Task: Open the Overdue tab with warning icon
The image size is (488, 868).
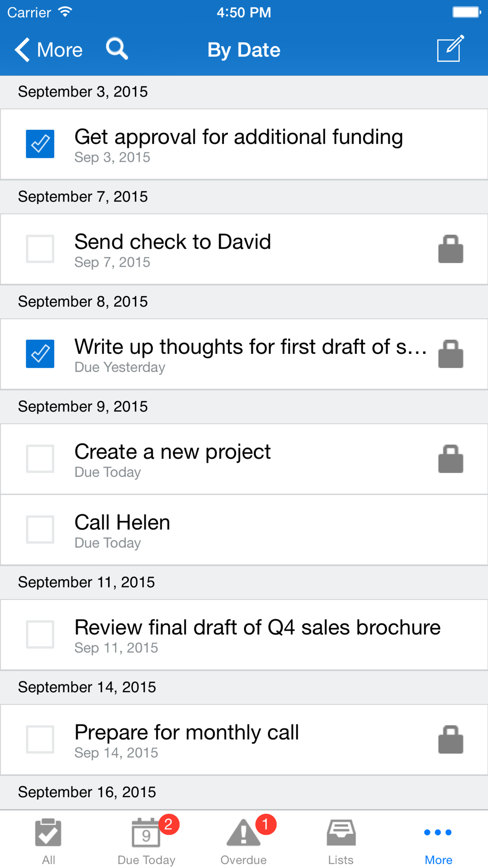Action: pyautogui.click(x=244, y=841)
